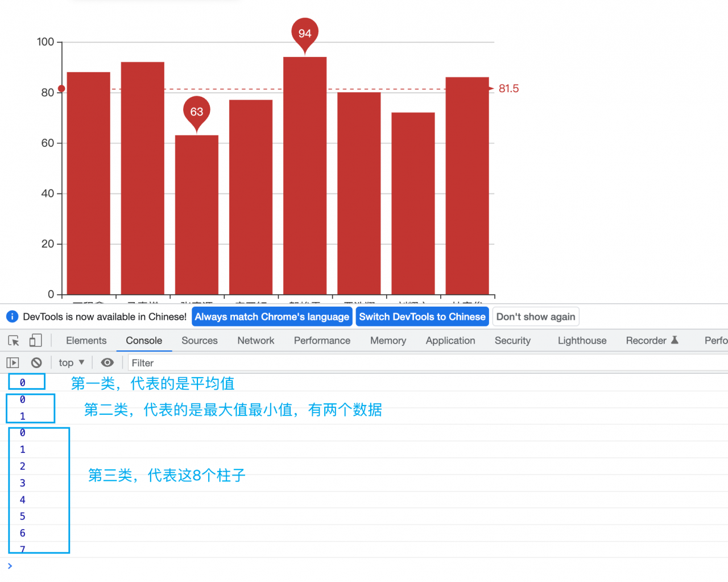Click the console log line showing 2
The width and height of the screenshot is (728, 582).
coord(364,467)
